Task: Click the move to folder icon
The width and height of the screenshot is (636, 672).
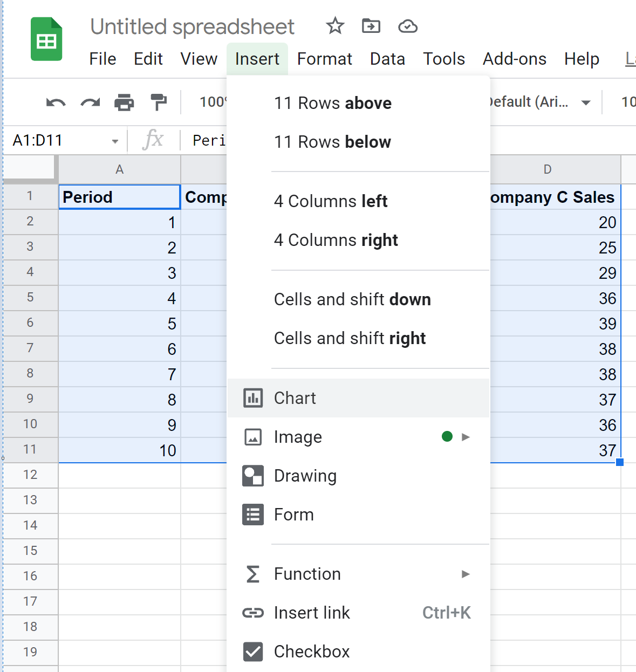Action: 371,26
